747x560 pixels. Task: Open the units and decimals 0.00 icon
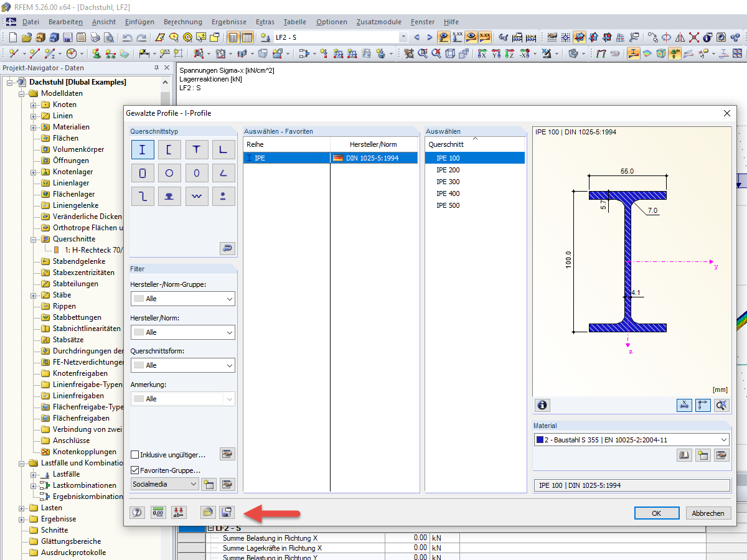point(158,513)
